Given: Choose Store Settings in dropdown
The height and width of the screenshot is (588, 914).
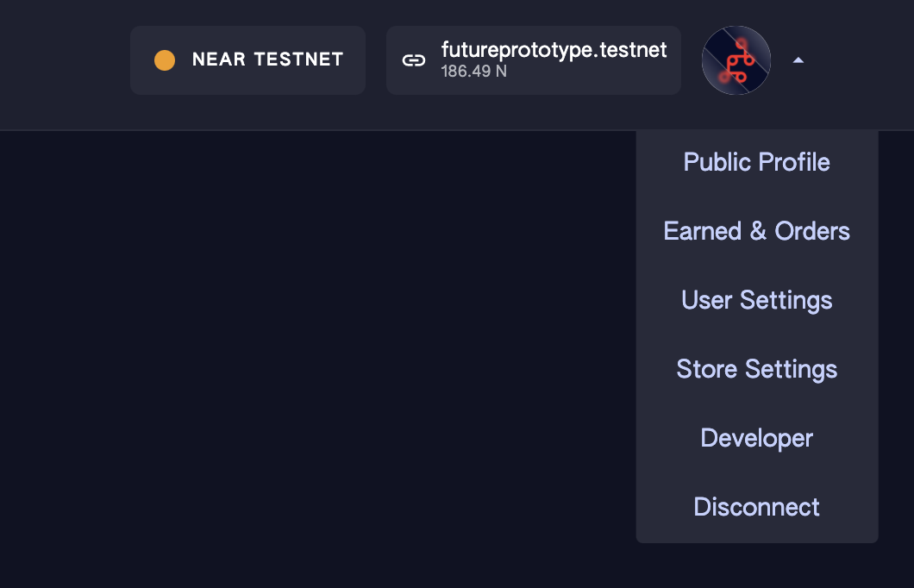Looking at the screenshot, I should [x=756, y=370].
